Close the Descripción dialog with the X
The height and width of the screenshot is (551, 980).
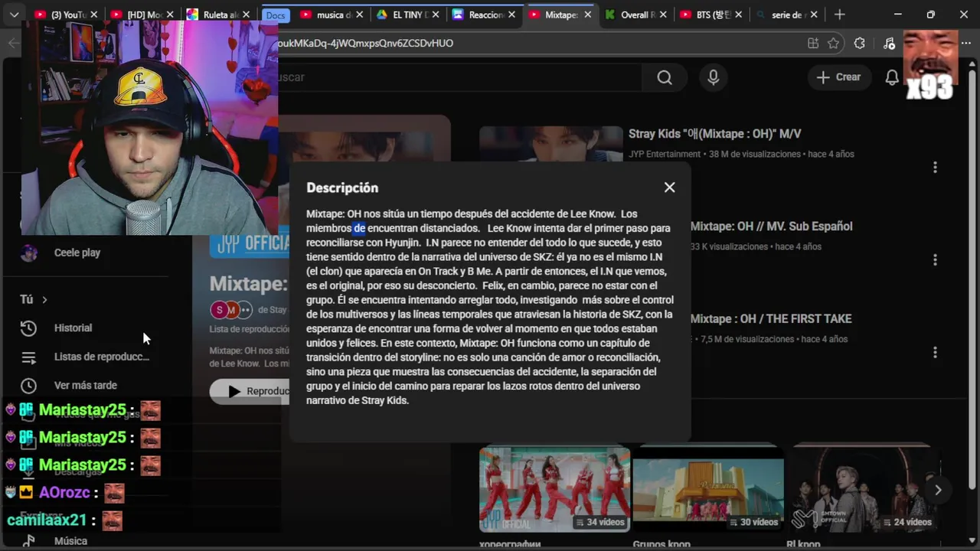click(x=669, y=187)
